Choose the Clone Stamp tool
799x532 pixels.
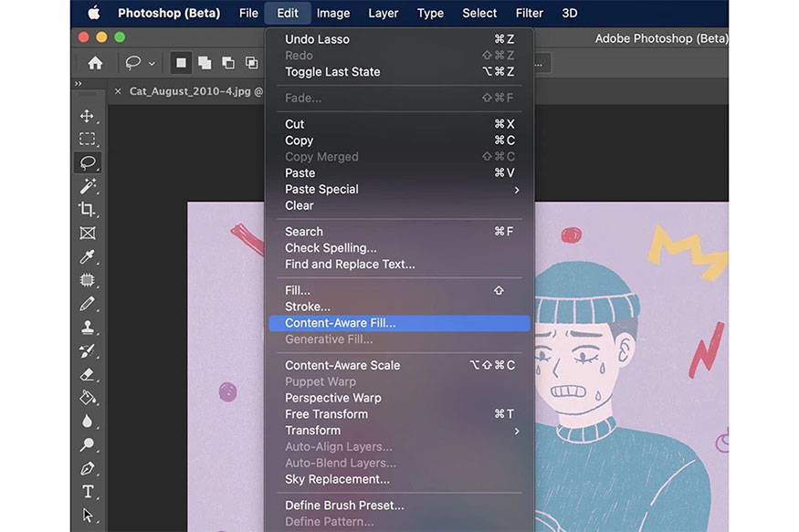point(87,327)
